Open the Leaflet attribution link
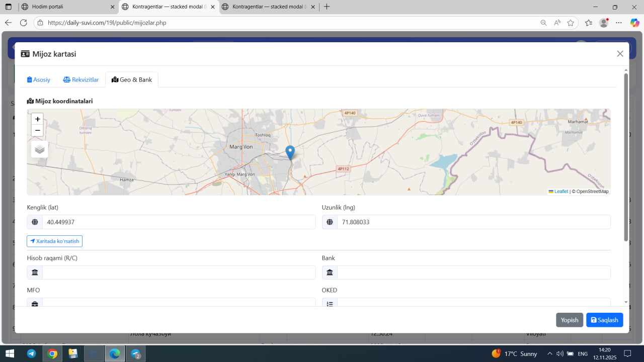Screen dimensions: 644x362 (560, 192)
